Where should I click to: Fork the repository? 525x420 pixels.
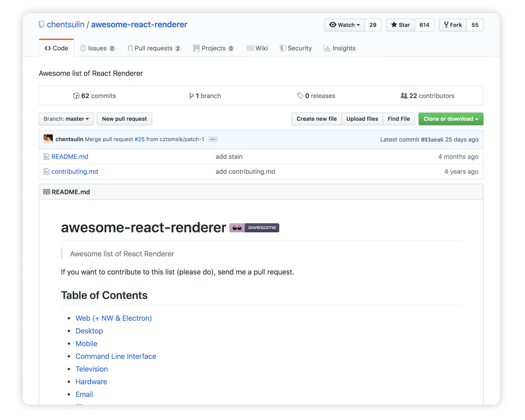(x=453, y=25)
